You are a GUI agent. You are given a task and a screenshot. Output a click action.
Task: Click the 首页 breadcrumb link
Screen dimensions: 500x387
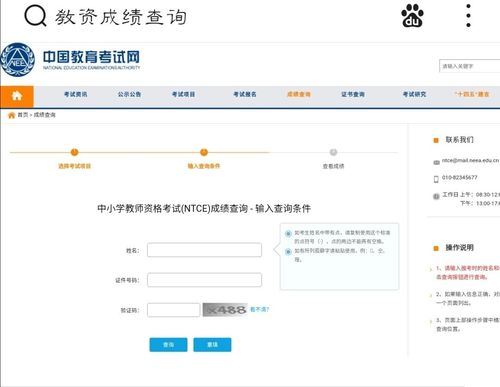coord(23,115)
